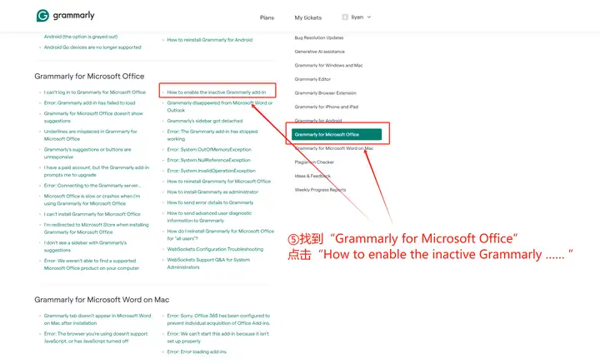The image size is (600, 364).
Task: Open 'suggestions or buttons are unresponsive' article
Action: tap(87, 153)
